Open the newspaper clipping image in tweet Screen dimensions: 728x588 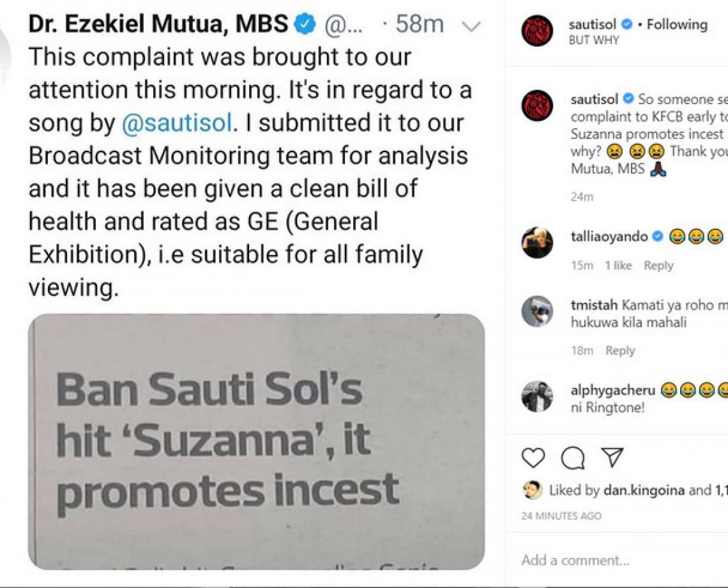[x=256, y=441]
